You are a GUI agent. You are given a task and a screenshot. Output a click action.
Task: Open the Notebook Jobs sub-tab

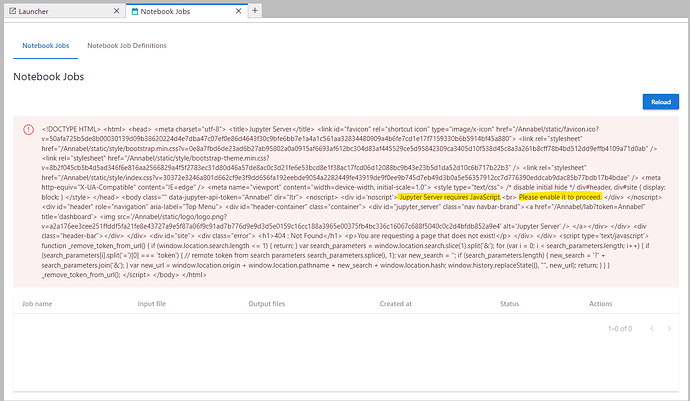pos(46,46)
